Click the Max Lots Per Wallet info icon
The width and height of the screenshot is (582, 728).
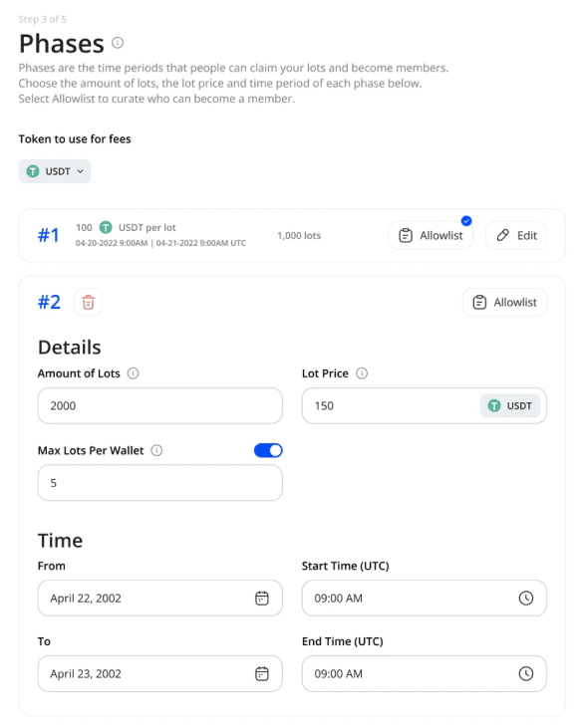pos(157,450)
